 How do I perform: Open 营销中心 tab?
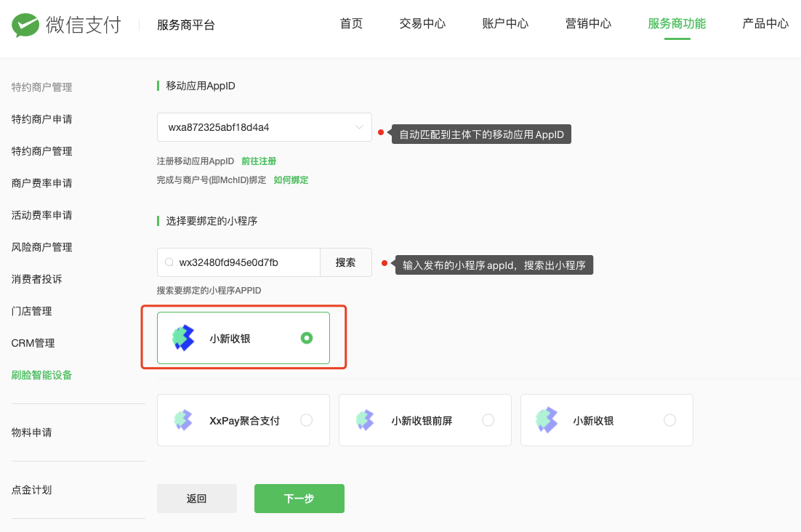588,23
